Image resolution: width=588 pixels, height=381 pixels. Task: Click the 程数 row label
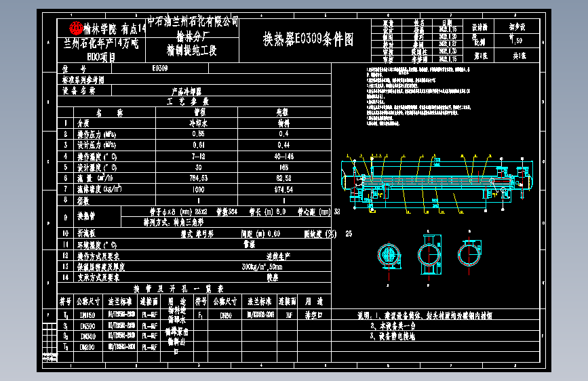click(x=83, y=201)
